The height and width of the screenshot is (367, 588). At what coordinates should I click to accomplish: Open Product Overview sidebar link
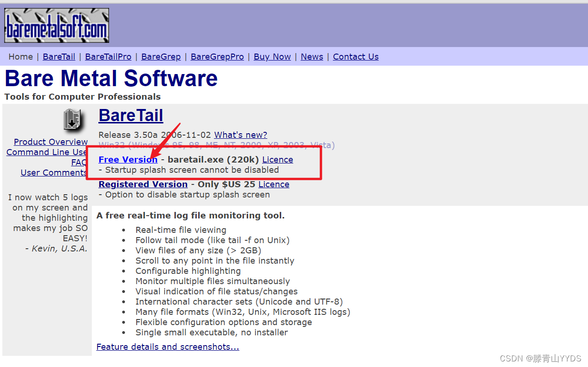(51, 142)
